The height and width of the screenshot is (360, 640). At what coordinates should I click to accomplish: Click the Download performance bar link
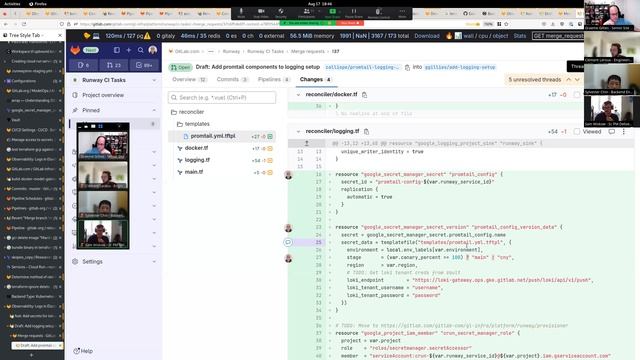coord(427,36)
